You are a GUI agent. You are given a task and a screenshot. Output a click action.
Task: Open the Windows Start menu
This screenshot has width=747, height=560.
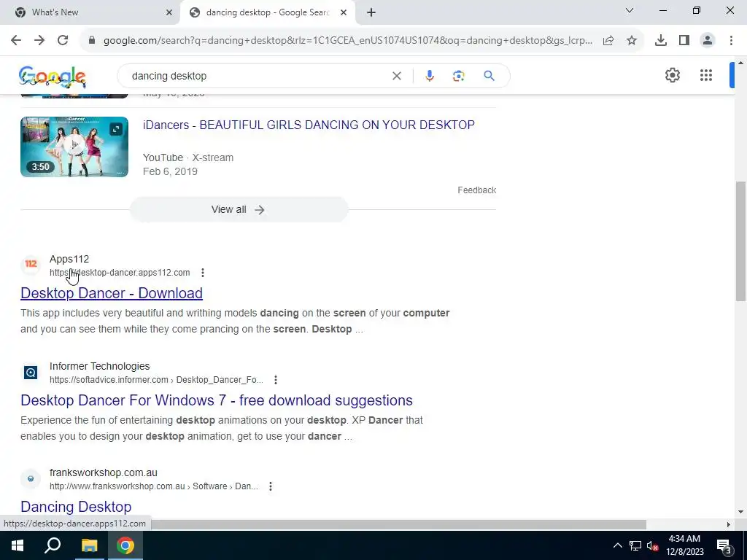pyautogui.click(x=18, y=545)
